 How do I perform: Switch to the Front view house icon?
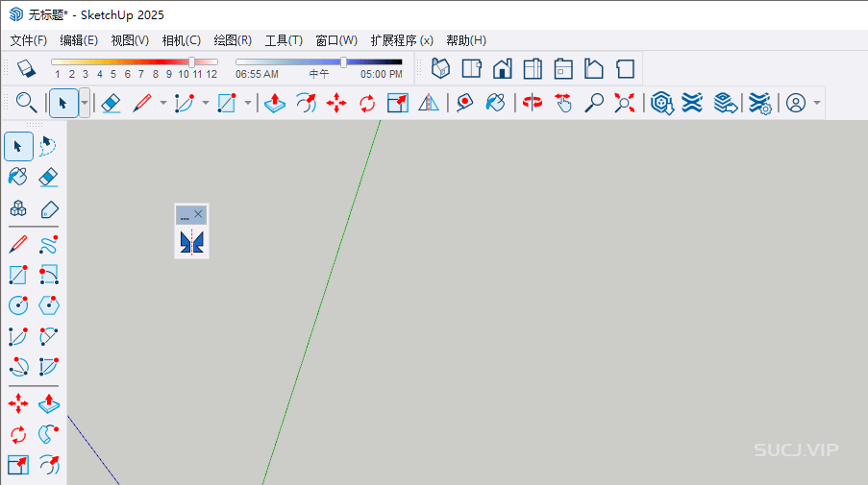click(x=502, y=69)
